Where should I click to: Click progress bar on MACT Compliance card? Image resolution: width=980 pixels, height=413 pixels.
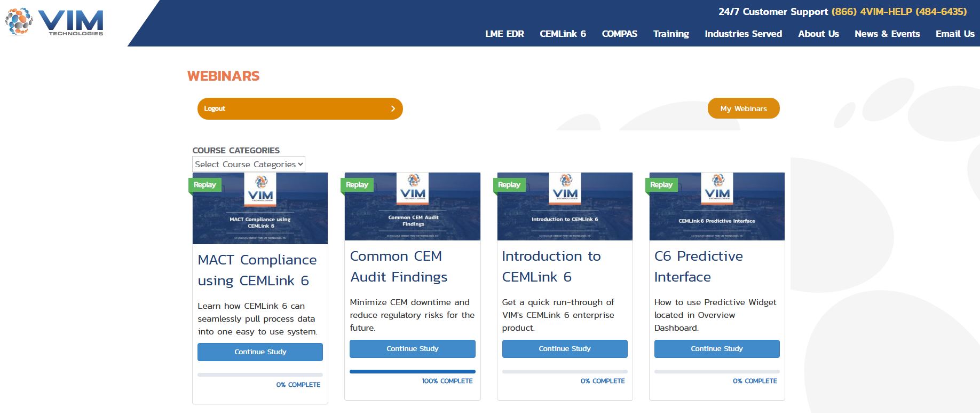[260, 375]
